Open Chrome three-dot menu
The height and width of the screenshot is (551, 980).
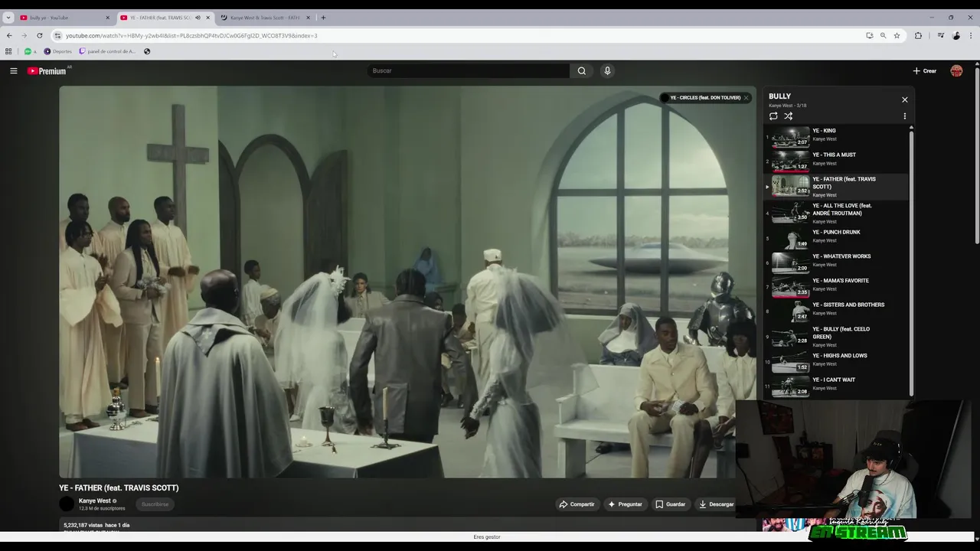tap(971, 35)
